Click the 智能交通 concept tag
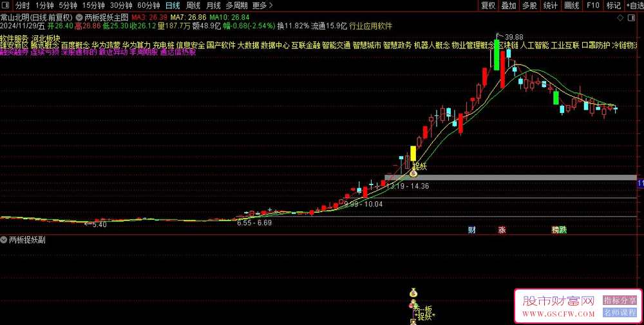 pyautogui.click(x=336, y=45)
